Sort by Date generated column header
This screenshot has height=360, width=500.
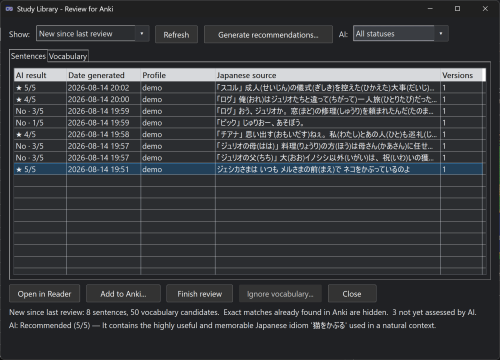coord(103,75)
